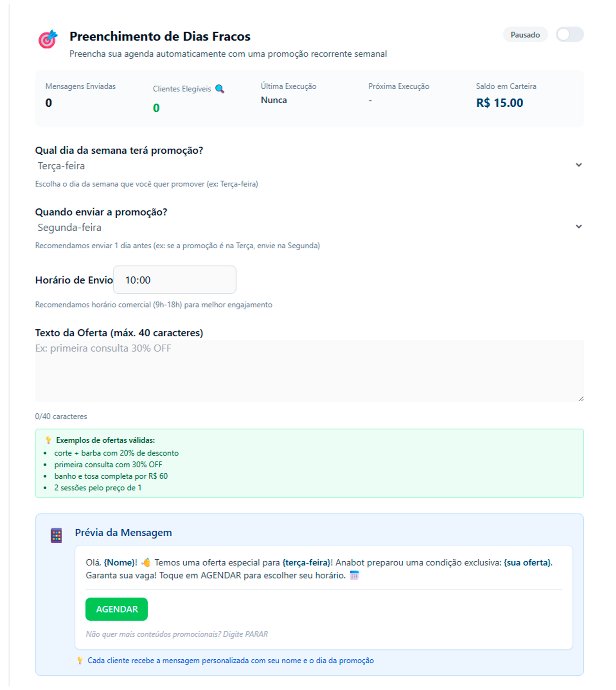
Task: Click the chevron arrow of the Terça-feira selector
Action: (579, 165)
